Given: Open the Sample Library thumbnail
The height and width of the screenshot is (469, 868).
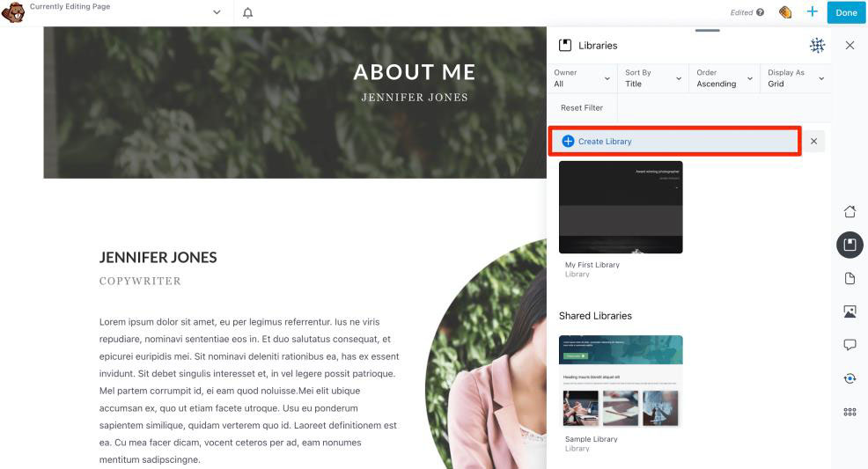Looking at the screenshot, I should pyautogui.click(x=621, y=382).
